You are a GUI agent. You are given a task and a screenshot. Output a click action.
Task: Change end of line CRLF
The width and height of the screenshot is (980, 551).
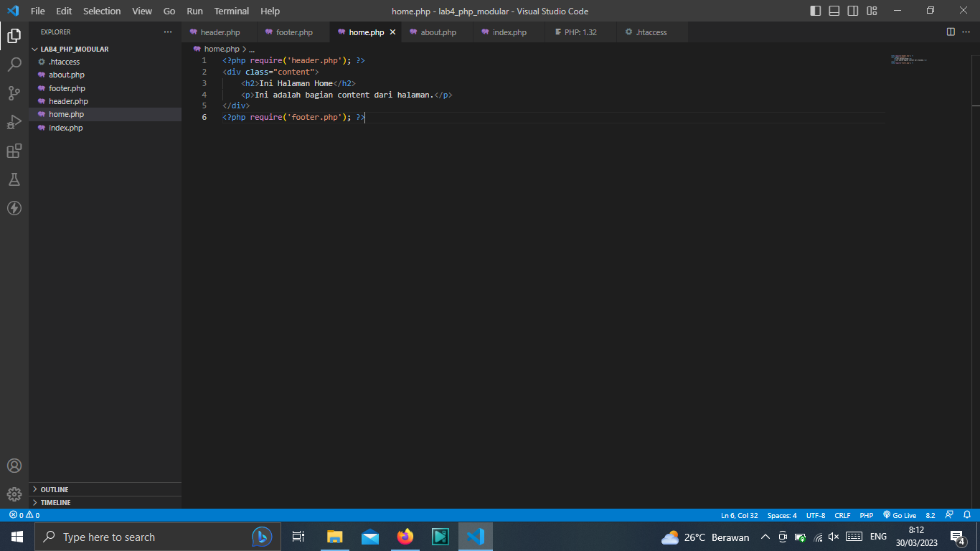click(842, 515)
